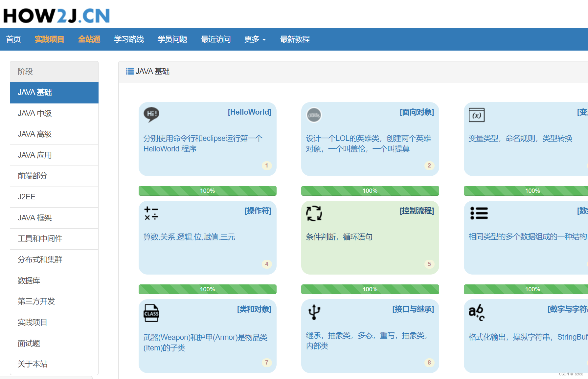The height and width of the screenshot is (379, 588).
Task: Click number badge 7 on 类和对象 card
Action: pos(267,363)
